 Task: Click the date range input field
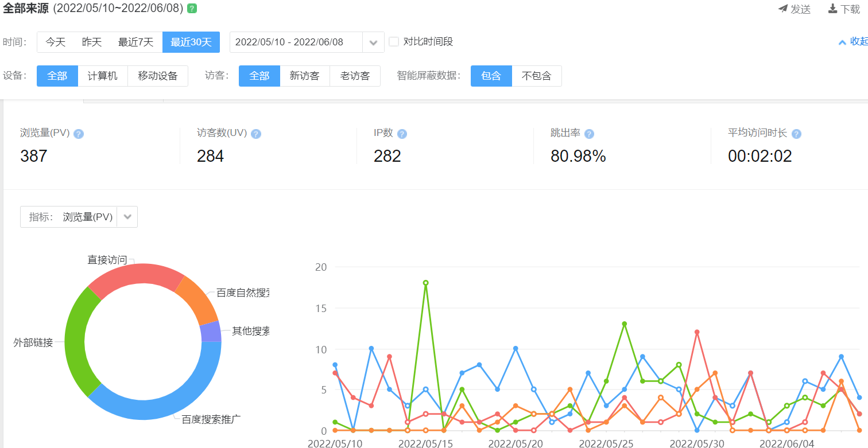point(295,42)
